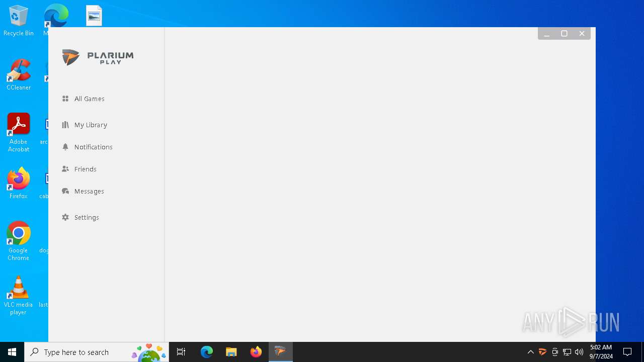Select Firefox desktop shortcut
644x362 pixels.
pos(19,184)
